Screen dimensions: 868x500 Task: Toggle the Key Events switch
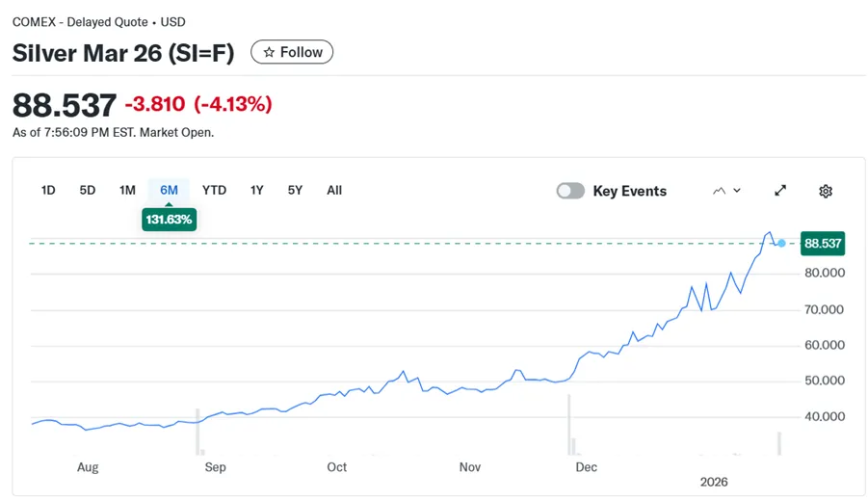570,191
